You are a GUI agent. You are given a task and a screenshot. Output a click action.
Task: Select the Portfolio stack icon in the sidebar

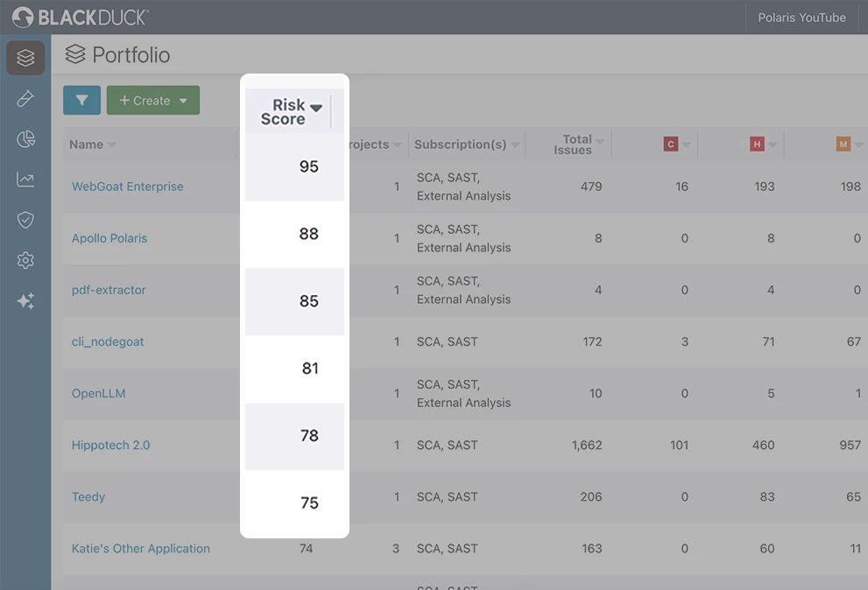tap(25, 58)
